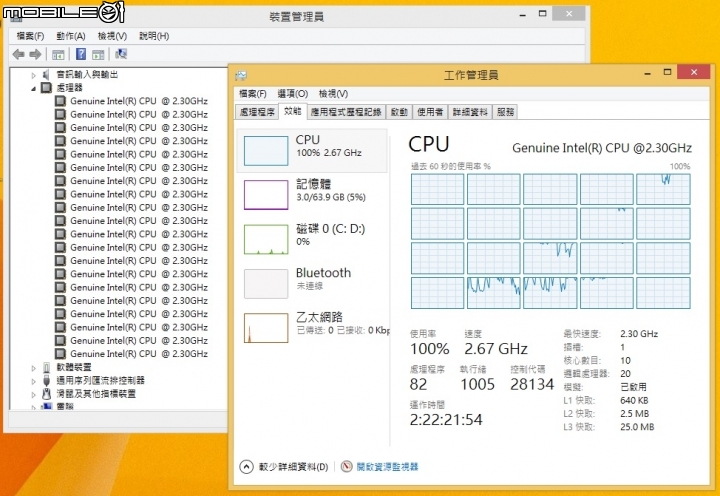The image size is (720, 496).
Task: Click USB plug icon beside 通用序列匯流排控制器
Action: (46, 380)
